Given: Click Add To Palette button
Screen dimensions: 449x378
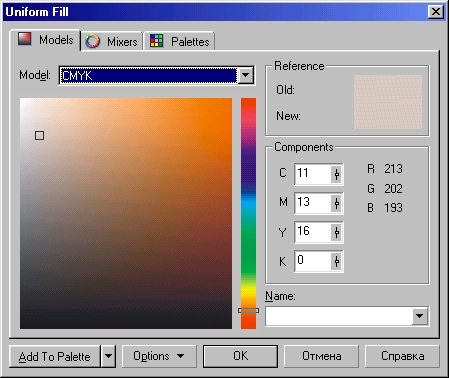Looking at the screenshot, I should [x=55, y=356].
